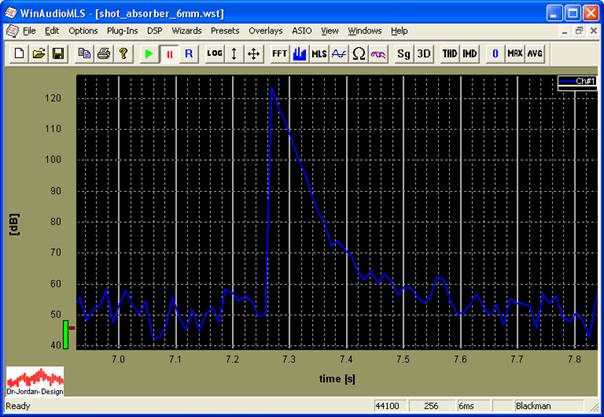Open the 3D plot view
The image size is (604, 417).
tap(423, 54)
